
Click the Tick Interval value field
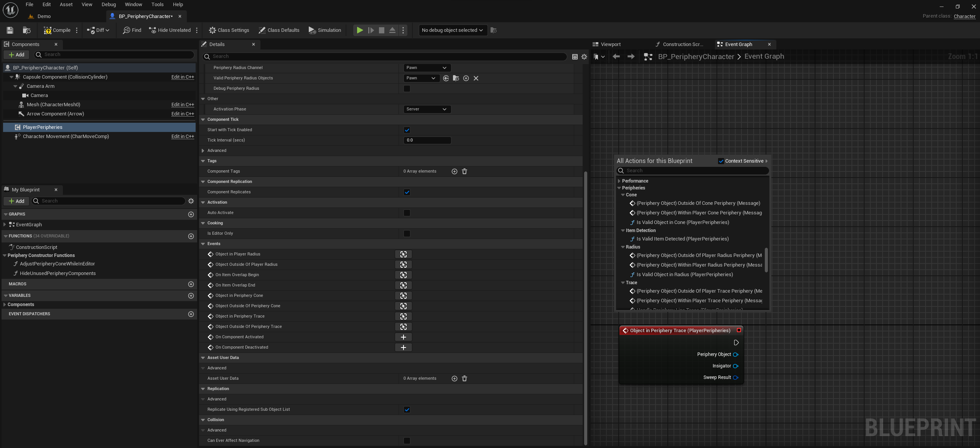tap(427, 140)
